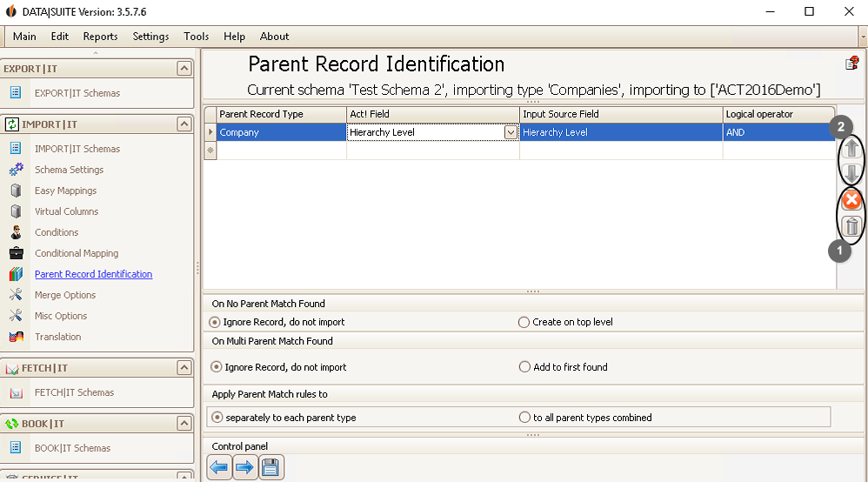Click the move row down arrow icon
The image size is (868, 482).
tap(851, 172)
